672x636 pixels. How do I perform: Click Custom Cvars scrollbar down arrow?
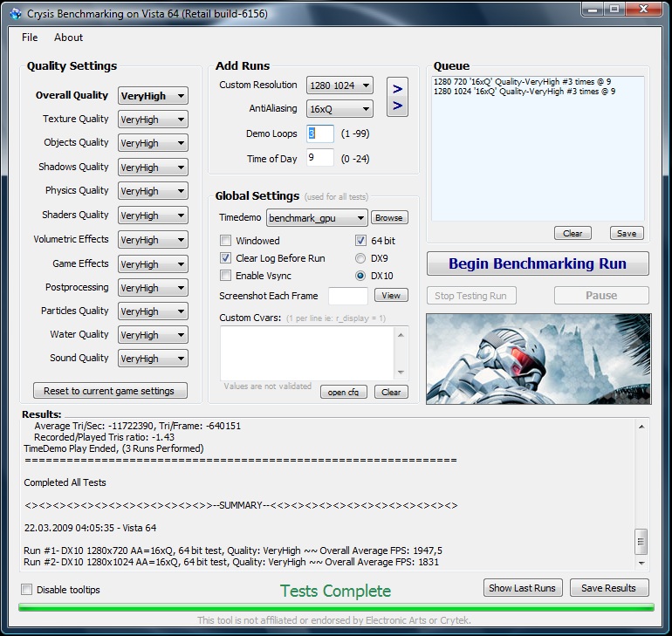(401, 373)
